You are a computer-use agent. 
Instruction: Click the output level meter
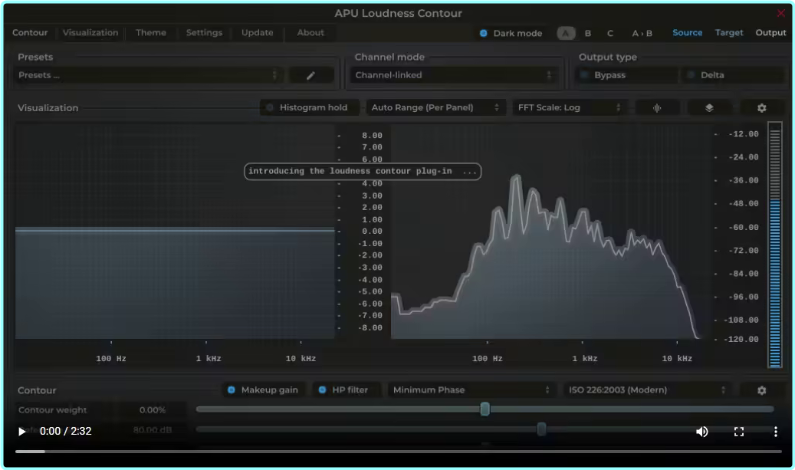(775, 244)
